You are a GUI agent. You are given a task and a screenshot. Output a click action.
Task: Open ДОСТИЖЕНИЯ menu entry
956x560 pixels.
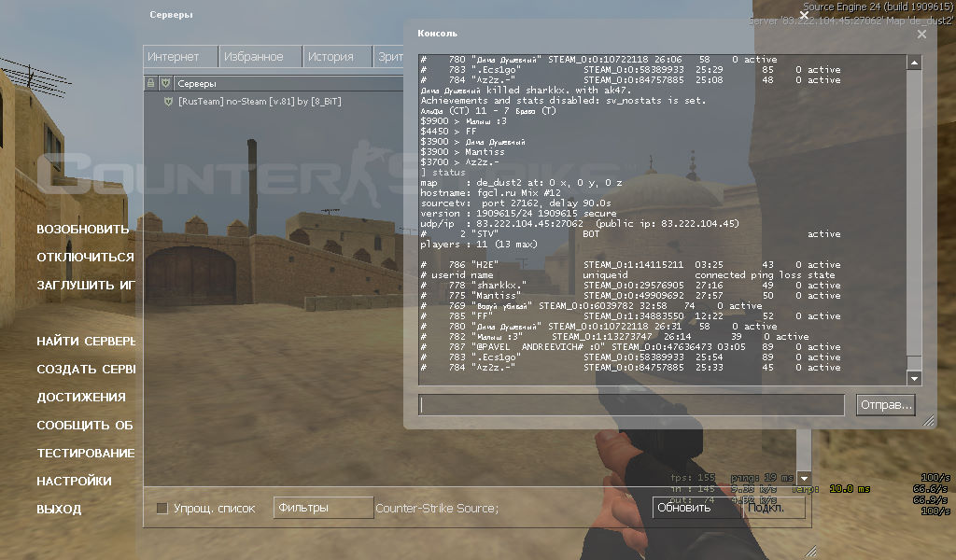[x=81, y=398]
